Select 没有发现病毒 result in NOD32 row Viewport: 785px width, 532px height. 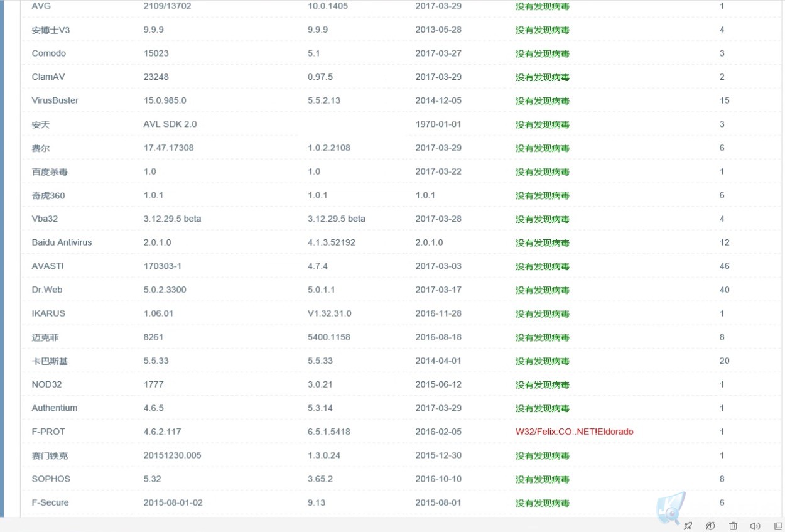point(543,384)
